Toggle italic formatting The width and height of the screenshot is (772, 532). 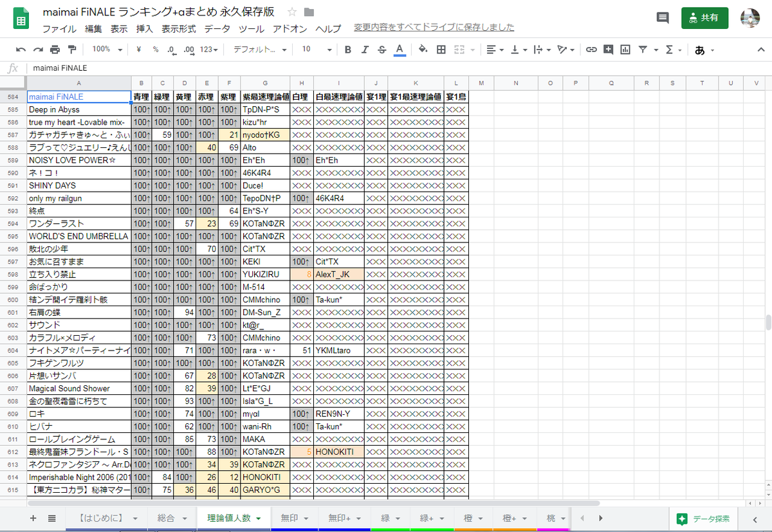(365, 50)
